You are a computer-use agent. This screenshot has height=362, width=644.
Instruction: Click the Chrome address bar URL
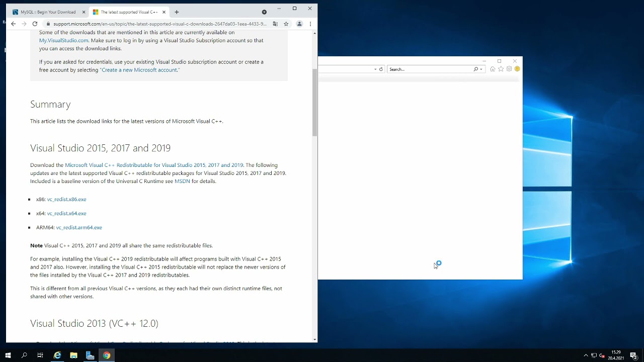tap(159, 24)
